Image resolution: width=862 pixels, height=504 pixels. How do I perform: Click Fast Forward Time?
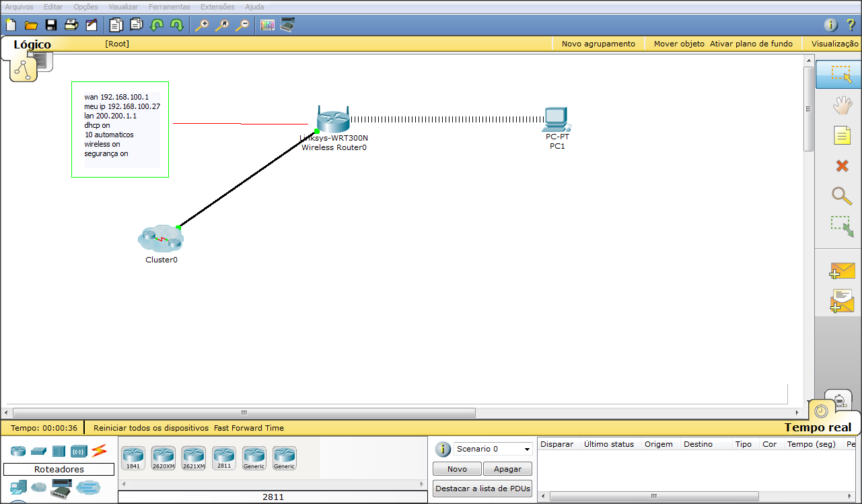coord(249,428)
